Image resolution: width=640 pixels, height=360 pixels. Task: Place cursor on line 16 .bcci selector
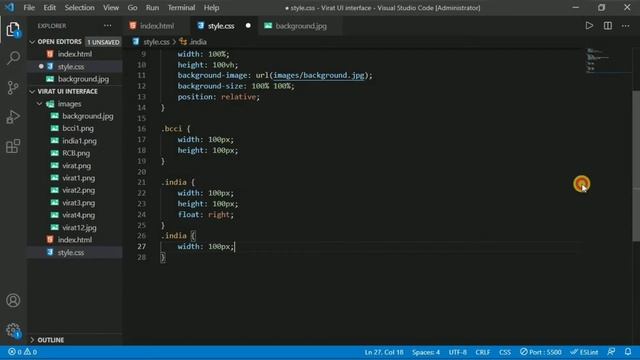point(172,129)
